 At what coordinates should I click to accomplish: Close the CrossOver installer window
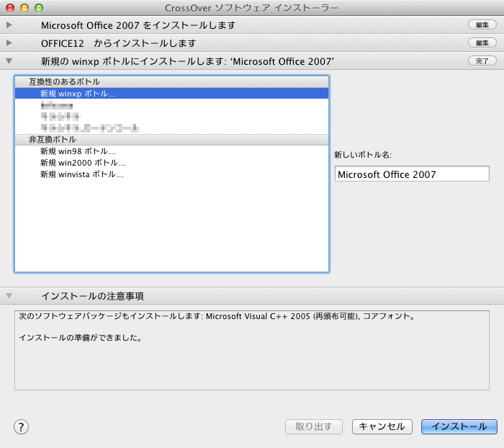(x=10, y=8)
